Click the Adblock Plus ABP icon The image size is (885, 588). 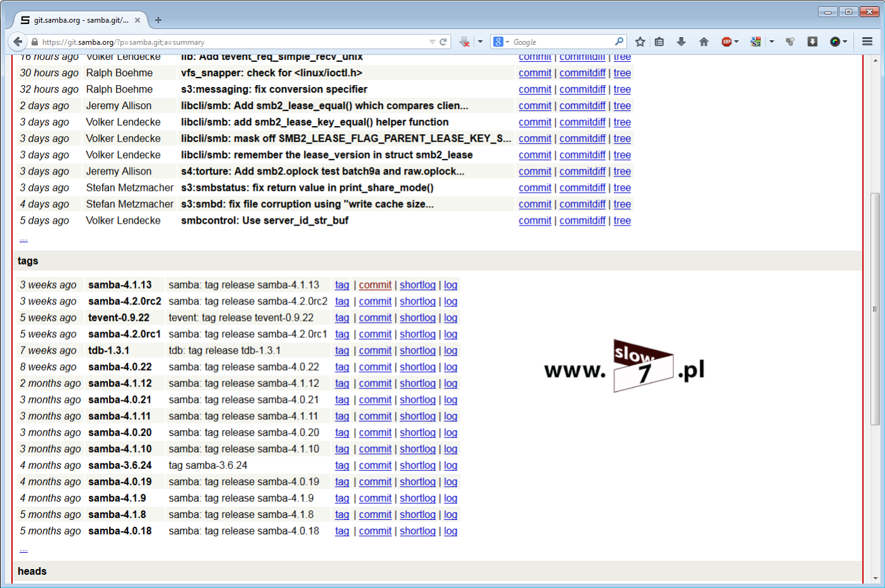point(727,42)
